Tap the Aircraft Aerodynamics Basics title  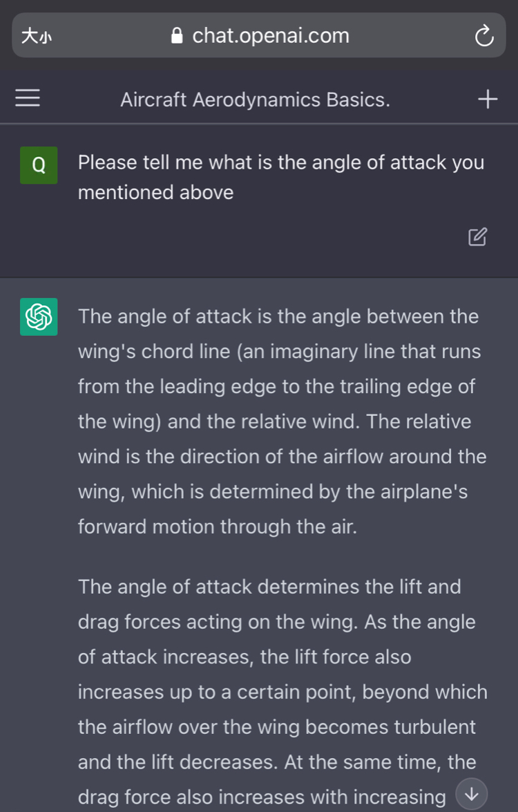[255, 100]
